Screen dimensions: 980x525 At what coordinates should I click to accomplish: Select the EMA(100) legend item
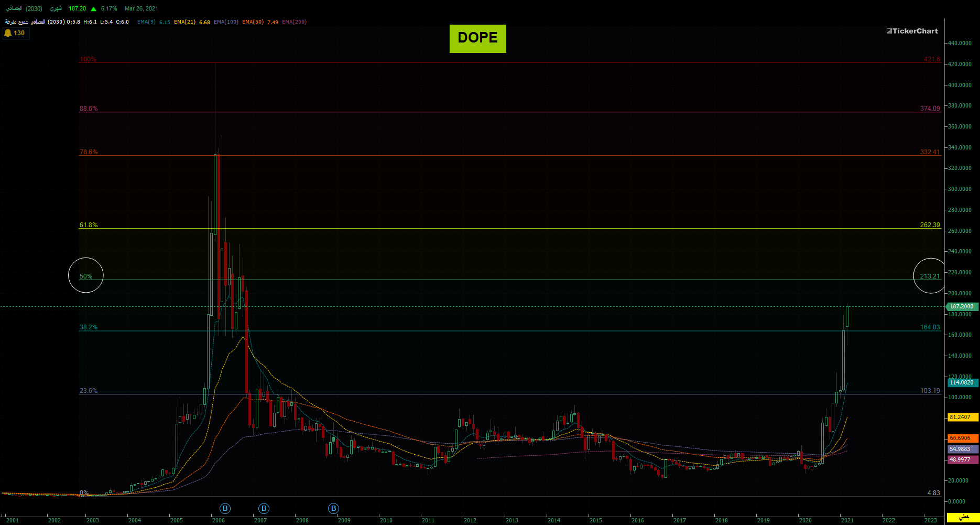click(x=226, y=22)
